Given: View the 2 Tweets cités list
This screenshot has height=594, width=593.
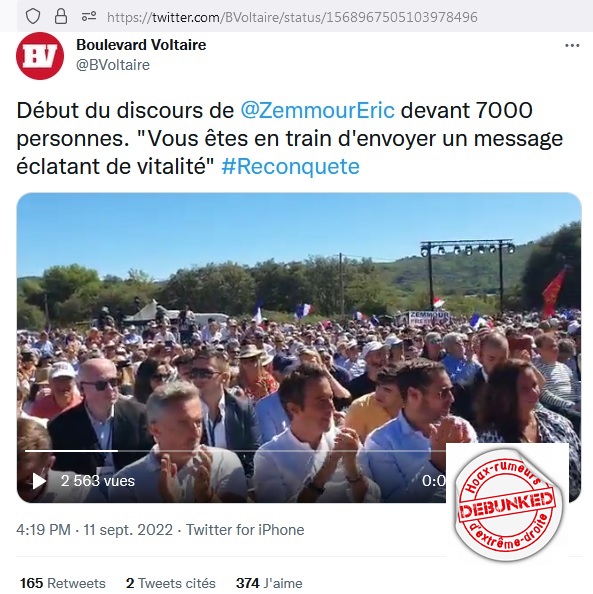Looking at the screenshot, I should [x=171, y=583].
